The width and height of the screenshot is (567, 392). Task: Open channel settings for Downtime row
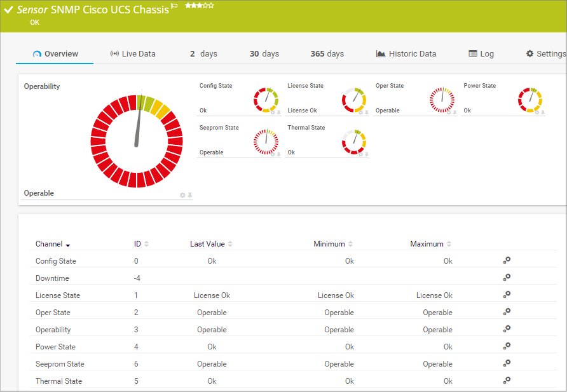507,278
